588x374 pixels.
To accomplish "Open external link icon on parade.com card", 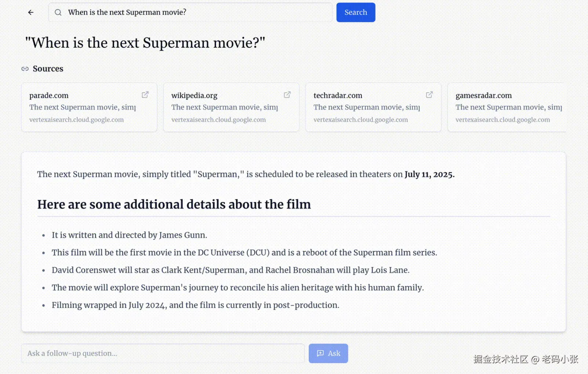I will pos(145,95).
